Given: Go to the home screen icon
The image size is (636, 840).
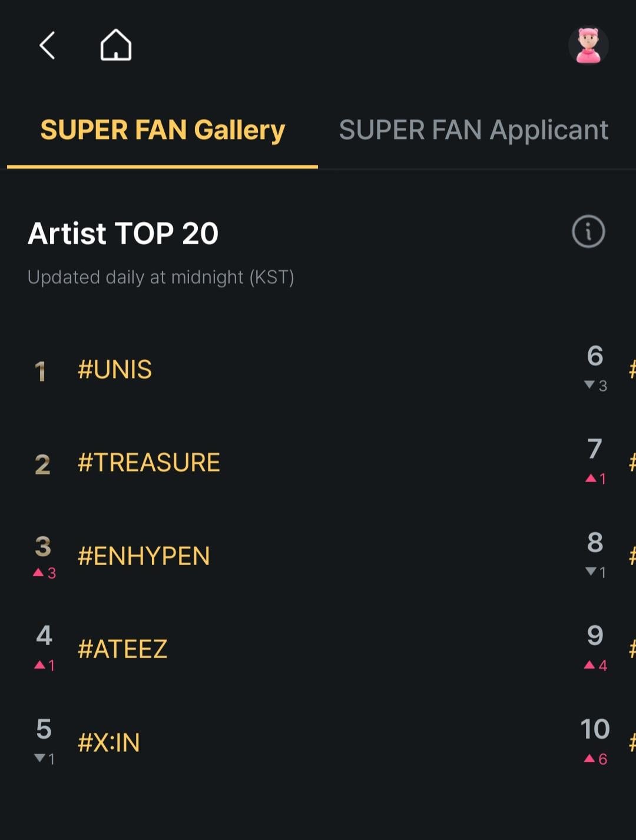Looking at the screenshot, I should click(x=115, y=45).
